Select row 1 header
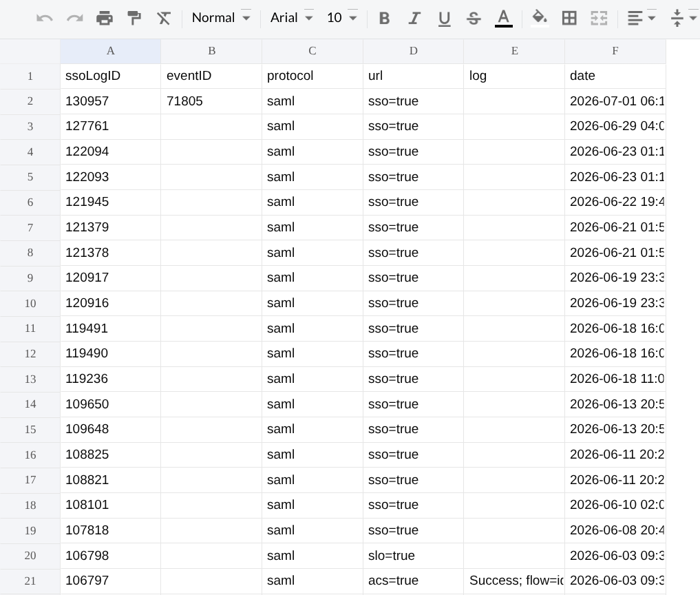The image size is (700, 595). [30, 76]
